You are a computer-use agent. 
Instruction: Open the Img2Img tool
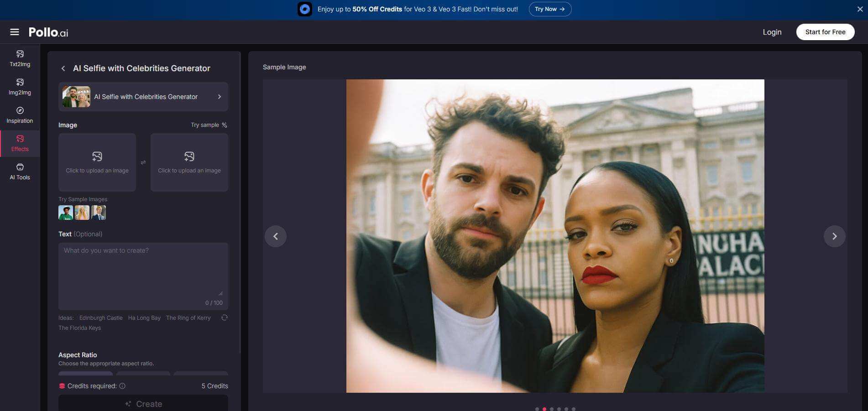click(x=20, y=87)
